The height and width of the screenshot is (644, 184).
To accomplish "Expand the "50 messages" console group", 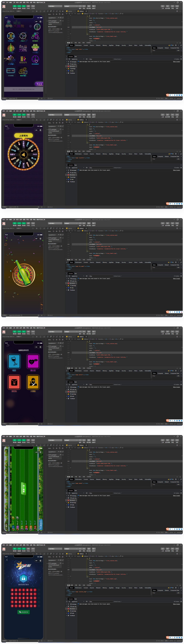I will (73, 170).
